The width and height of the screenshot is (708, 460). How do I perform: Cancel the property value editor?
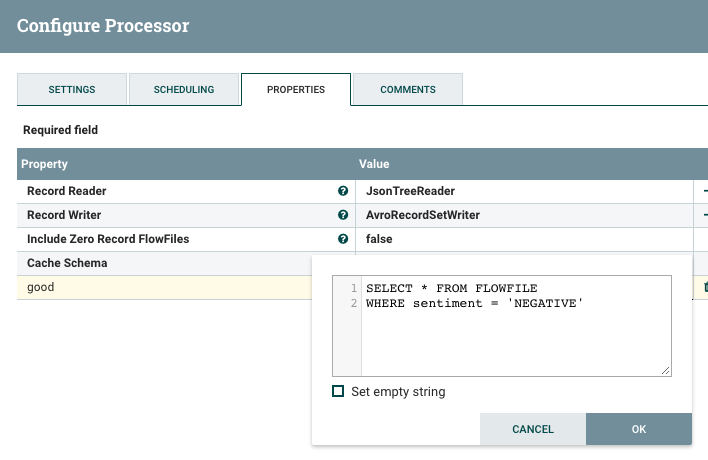533,429
